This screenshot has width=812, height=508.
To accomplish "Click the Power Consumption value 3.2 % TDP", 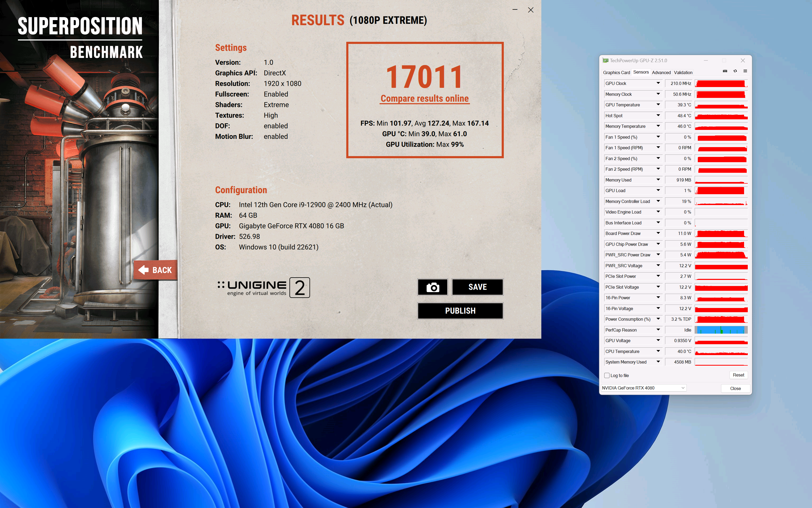I will (679, 319).
